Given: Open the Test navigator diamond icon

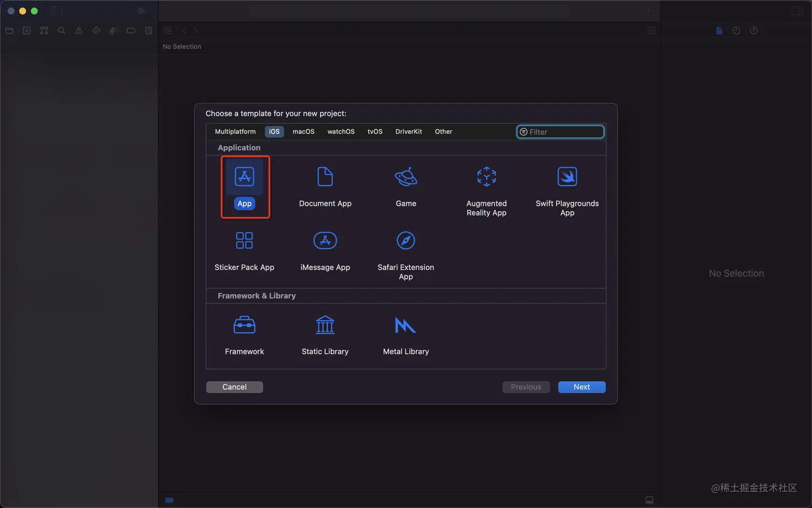Looking at the screenshot, I should [x=96, y=31].
